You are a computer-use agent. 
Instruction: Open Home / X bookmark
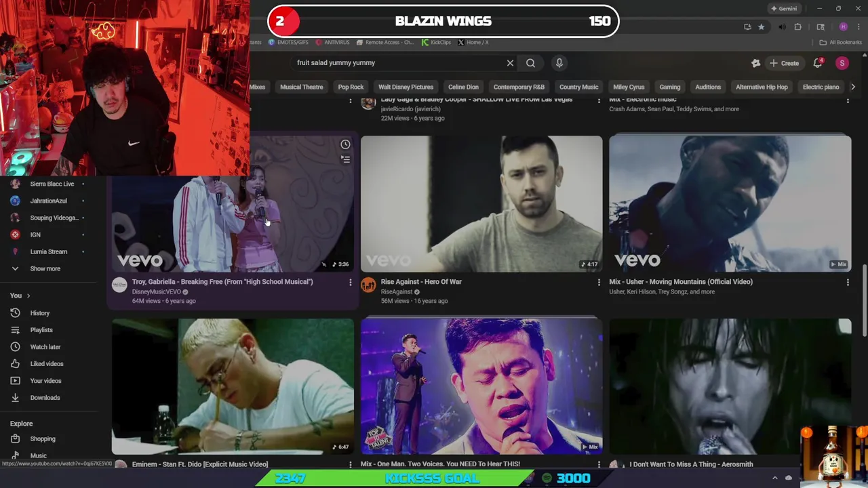473,42
